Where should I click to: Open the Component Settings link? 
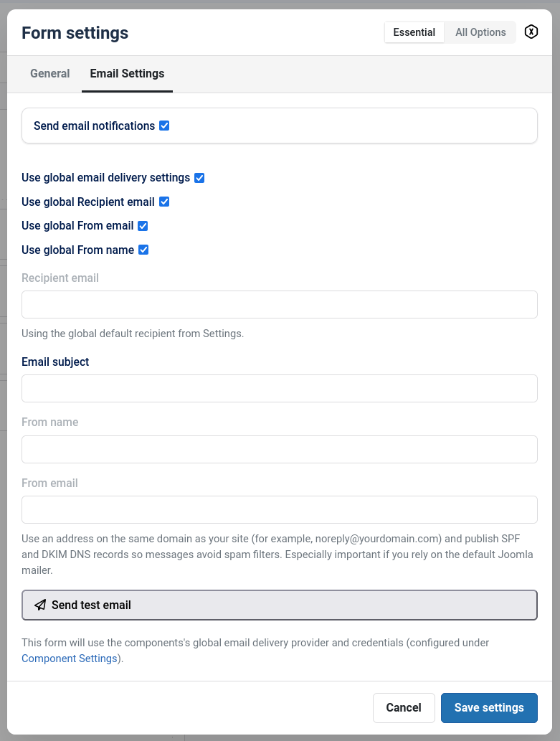coord(69,658)
